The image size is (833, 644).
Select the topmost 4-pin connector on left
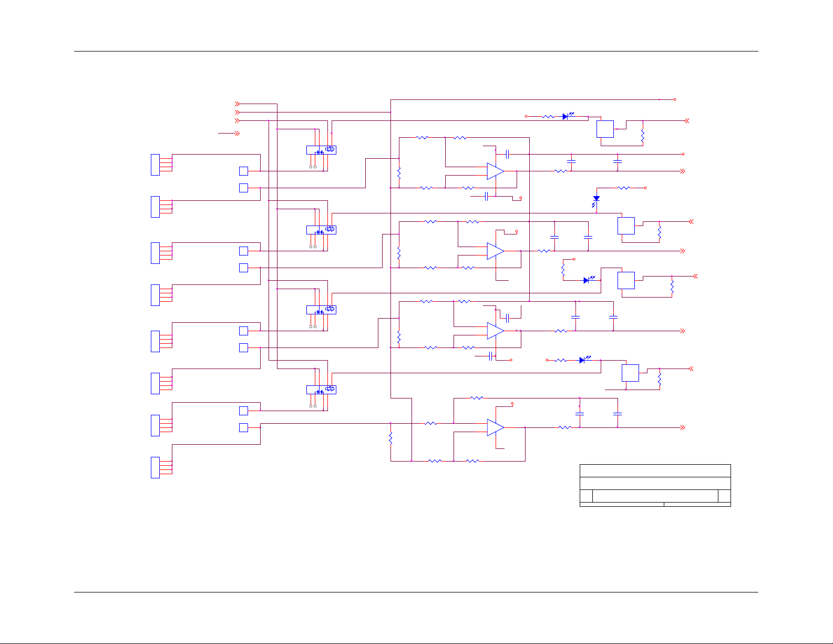click(155, 165)
